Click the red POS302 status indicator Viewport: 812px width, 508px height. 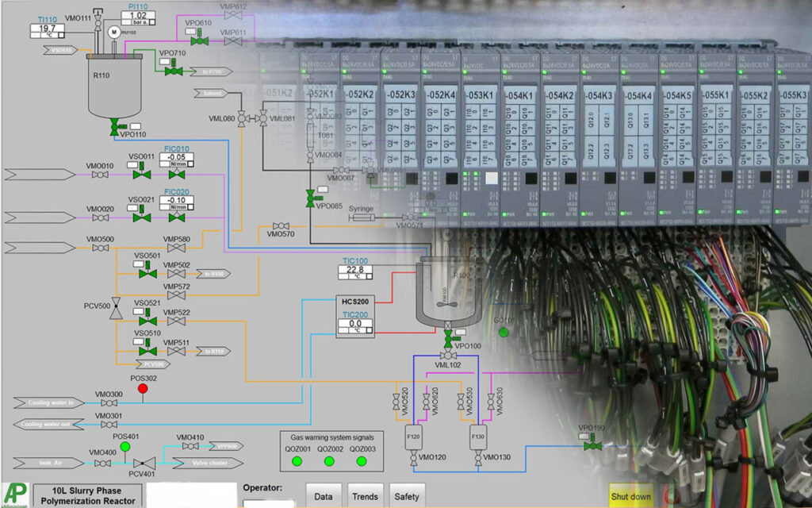(x=143, y=389)
